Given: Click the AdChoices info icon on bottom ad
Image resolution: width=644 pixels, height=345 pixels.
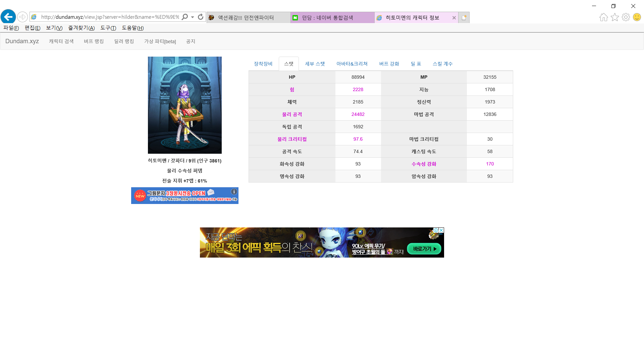Looking at the screenshot, I should coord(436,230).
